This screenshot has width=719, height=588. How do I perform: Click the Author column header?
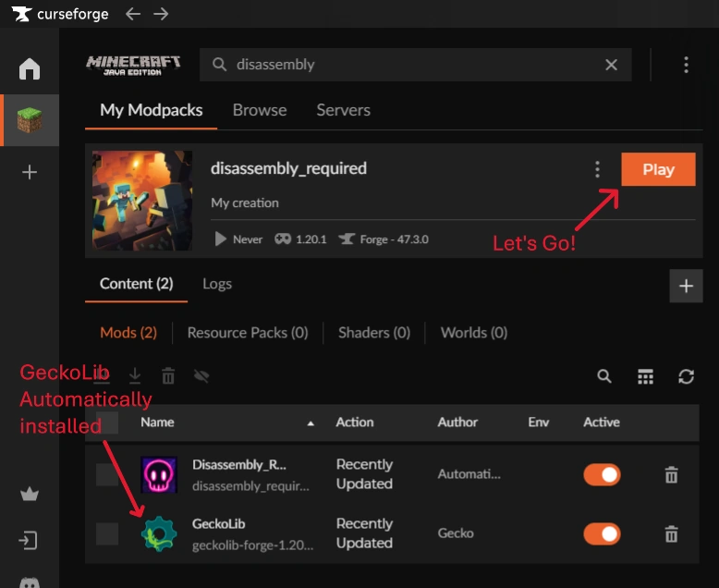[x=457, y=423]
